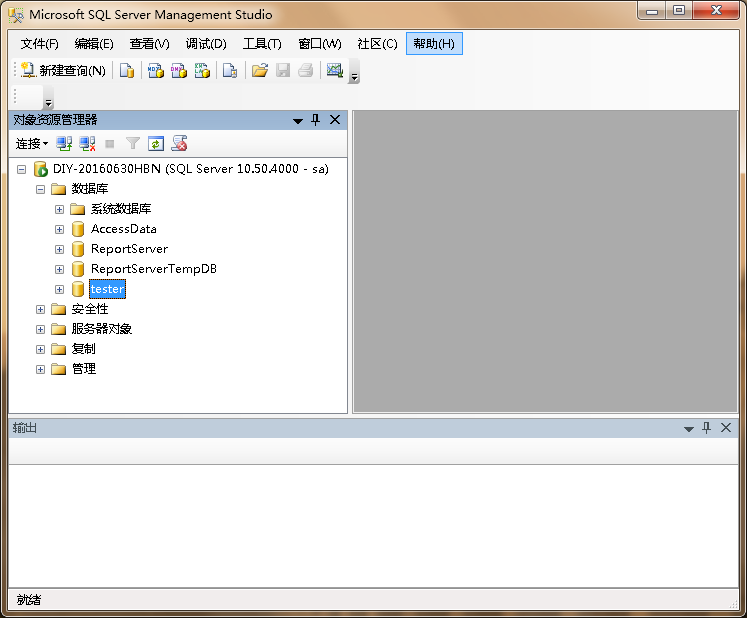
Task: Collapse the 数据库 folder node
Action: (40, 189)
